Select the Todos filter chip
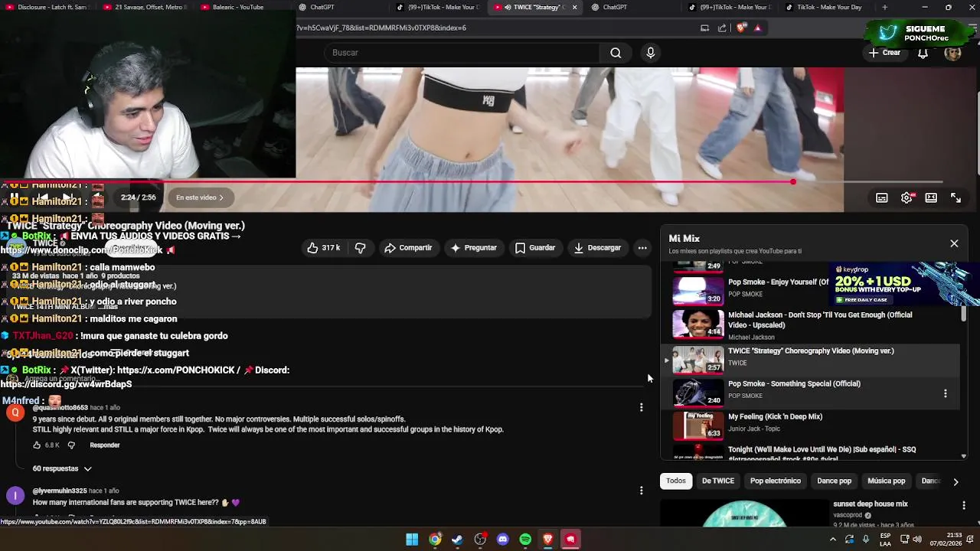Image resolution: width=980 pixels, height=551 pixels. click(675, 481)
